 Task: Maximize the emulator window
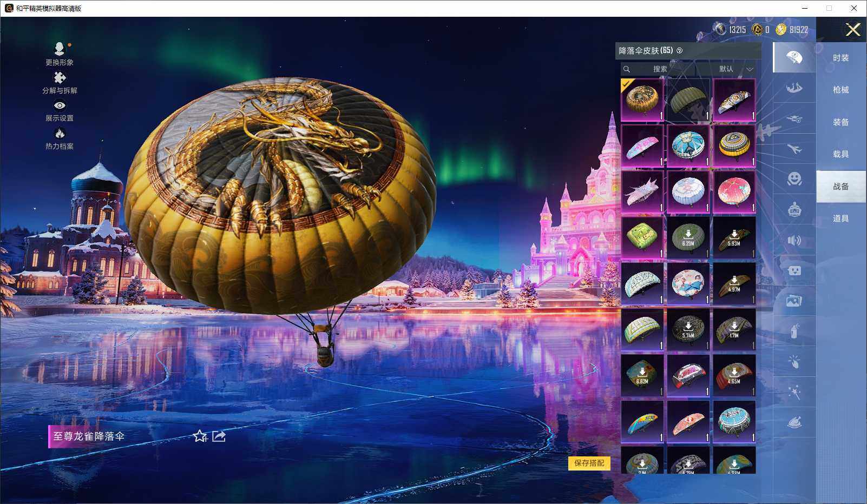tap(829, 8)
